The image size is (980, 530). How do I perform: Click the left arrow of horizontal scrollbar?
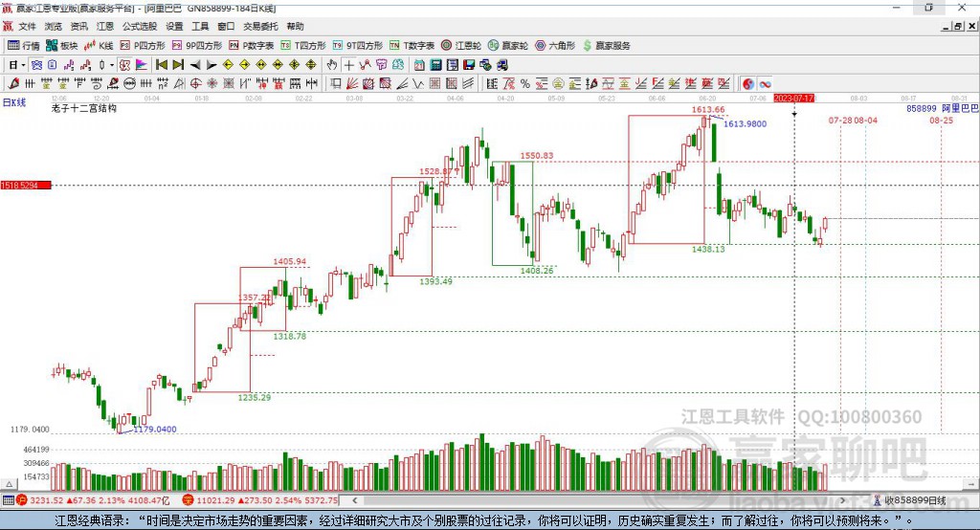pyautogui.click(x=354, y=500)
